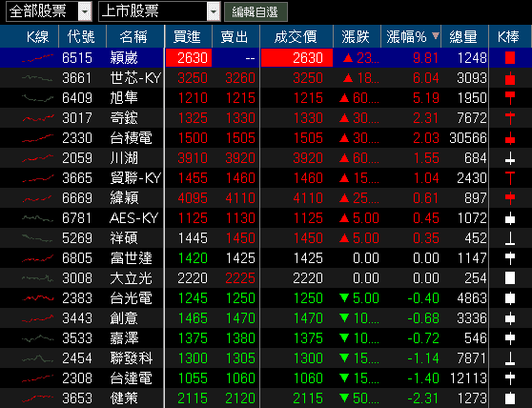Open the K線 mini chart for AES-KY

pos(37,218)
